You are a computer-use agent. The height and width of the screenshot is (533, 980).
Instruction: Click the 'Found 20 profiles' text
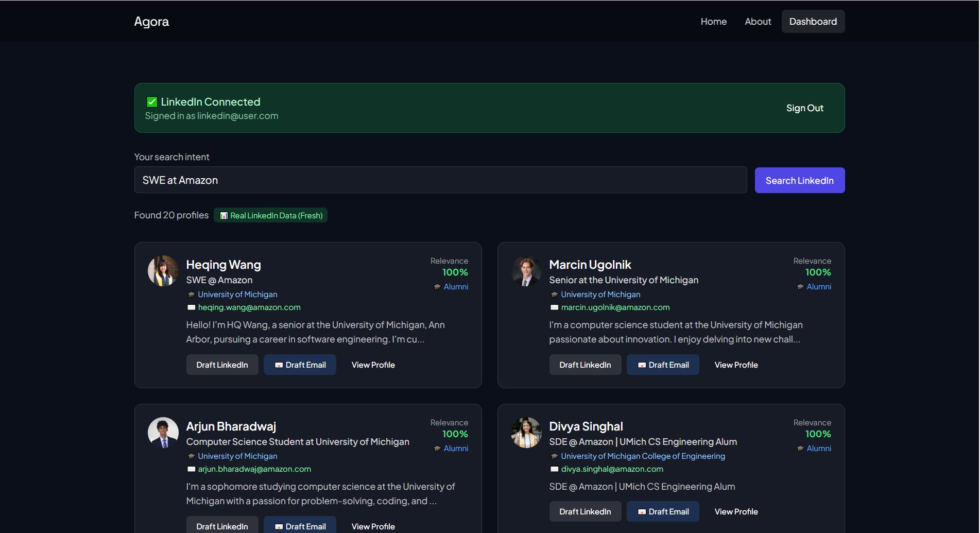click(171, 215)
